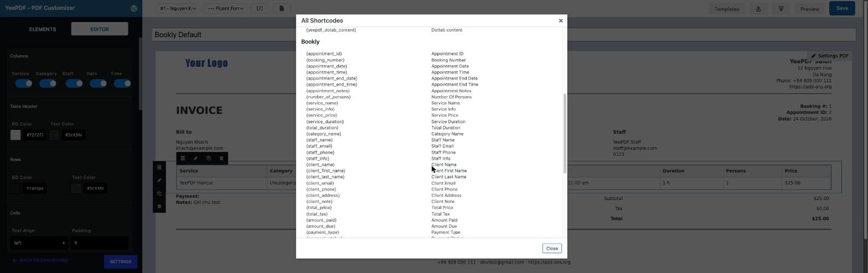This screenshot has width=868, height=273.
Task: Select the {amount_paid} shortcode
Action: point(321,220)
